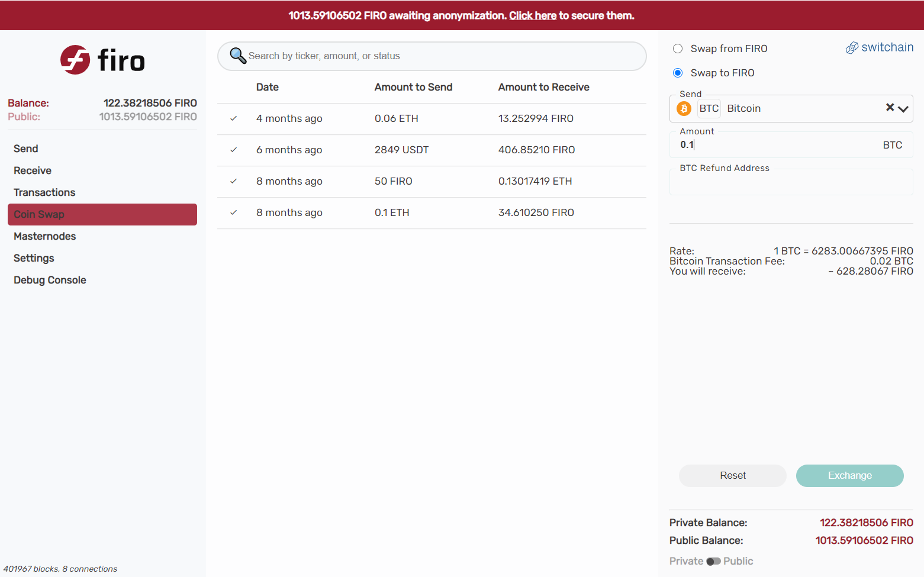
Task: Select the Swap to FIRO radio button
Action: pyautogui.click(x=678, y=73)
